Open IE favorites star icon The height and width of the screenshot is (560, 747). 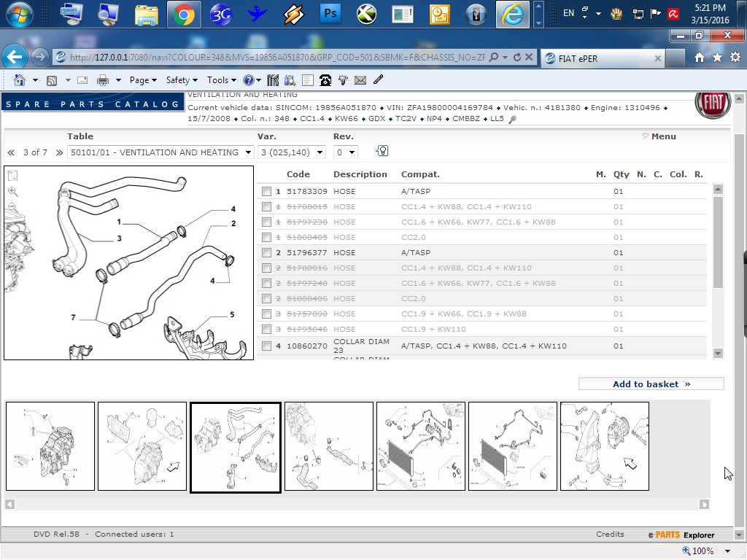pyautogui.click(x=717, y=58)
